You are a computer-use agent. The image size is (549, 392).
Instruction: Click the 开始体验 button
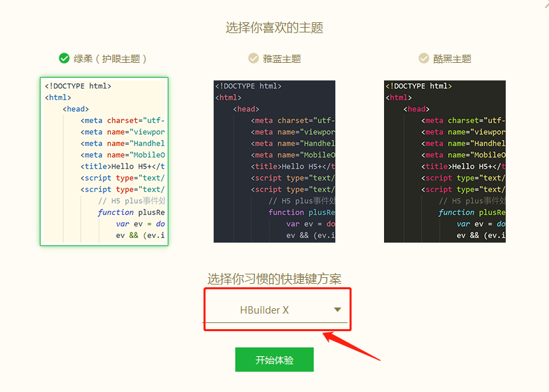274,360
